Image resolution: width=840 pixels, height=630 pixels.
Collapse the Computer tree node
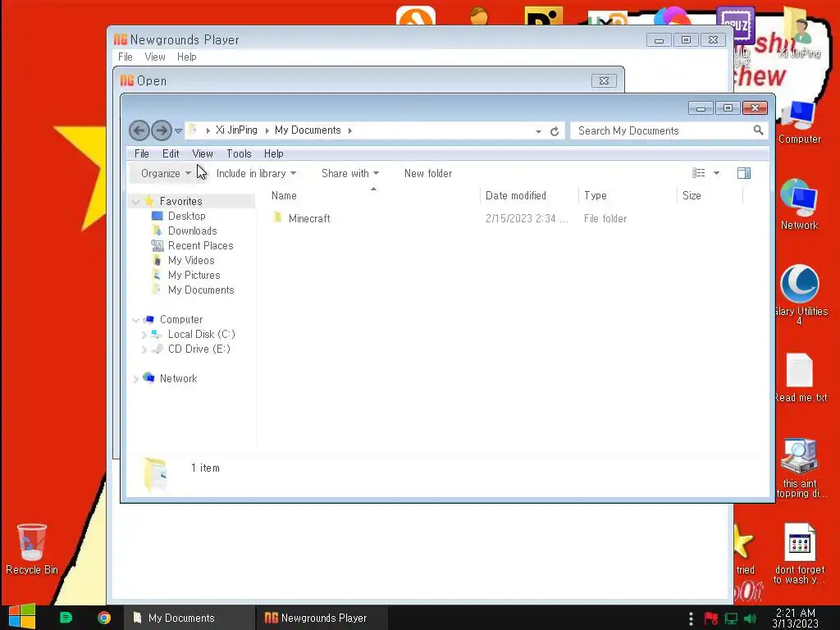point(135,320)
